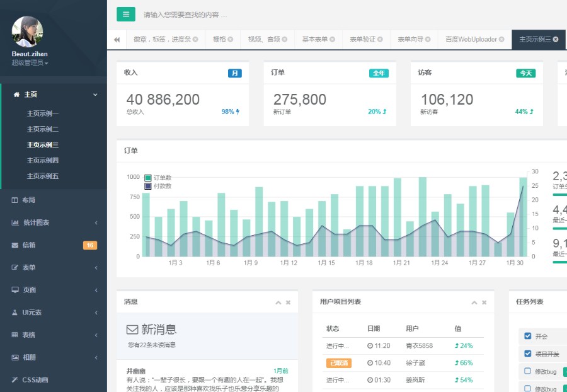Click the 全年 badge on 订单 card
Screen dimensions: 567x392
[379, 73]
